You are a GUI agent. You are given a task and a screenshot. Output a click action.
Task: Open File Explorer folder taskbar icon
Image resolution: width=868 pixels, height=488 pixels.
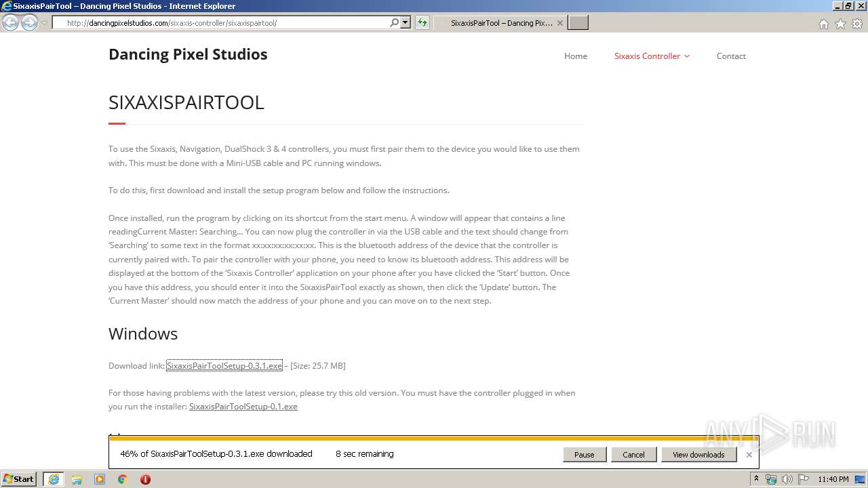pyautogui.click(x=77, y=479)
